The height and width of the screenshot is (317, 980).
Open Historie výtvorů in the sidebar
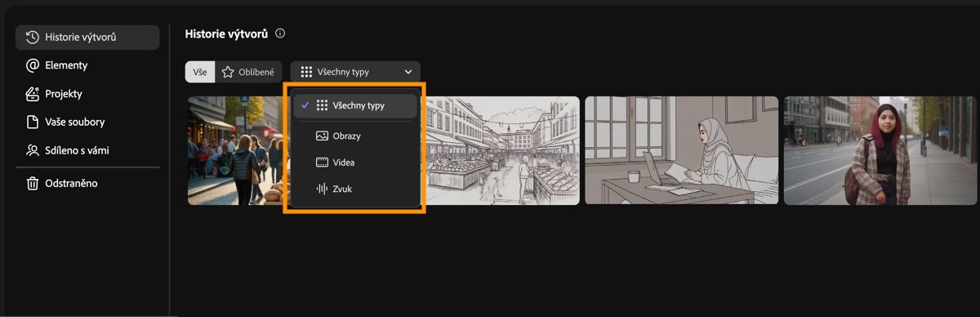(x=87, y=37)
